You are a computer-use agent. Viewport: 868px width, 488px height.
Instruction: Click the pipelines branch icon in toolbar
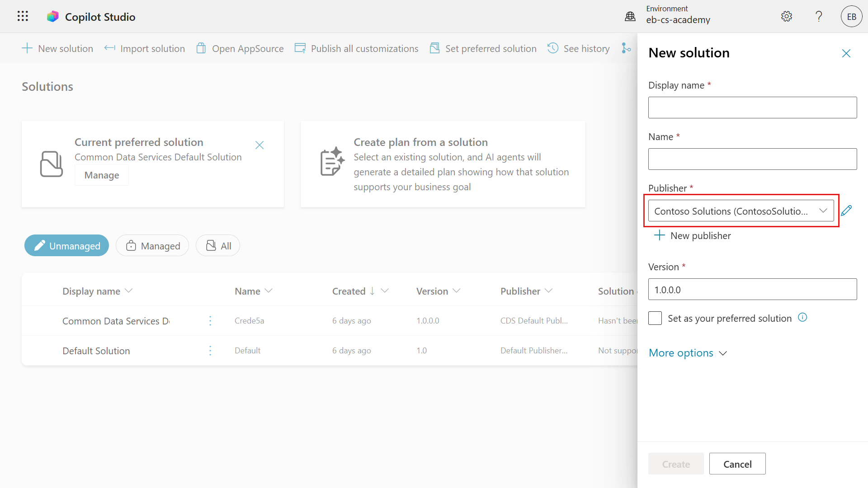click(x=626, y=48)
